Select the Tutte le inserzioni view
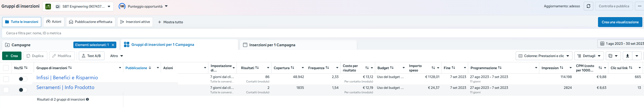The height and width of the screenshot is (107, 644). pos(22,22)
